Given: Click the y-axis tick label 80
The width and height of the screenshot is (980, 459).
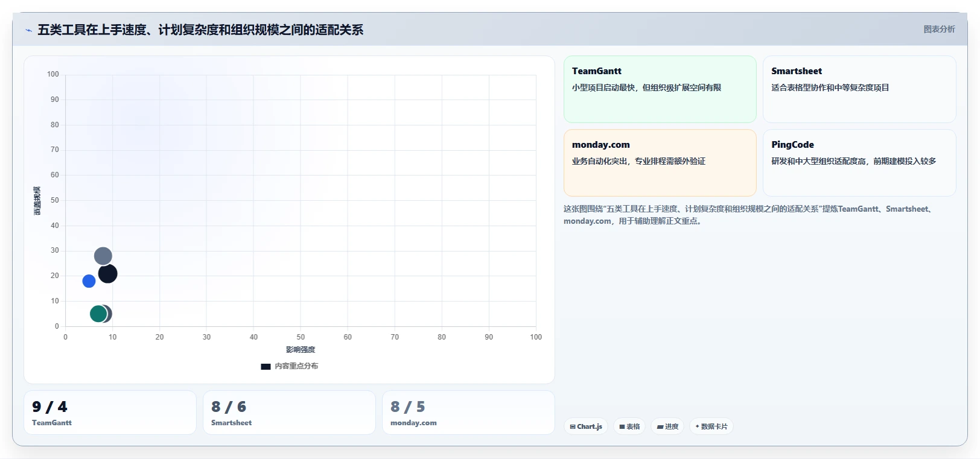Looking at the screenshot, I should click(55, 125).
